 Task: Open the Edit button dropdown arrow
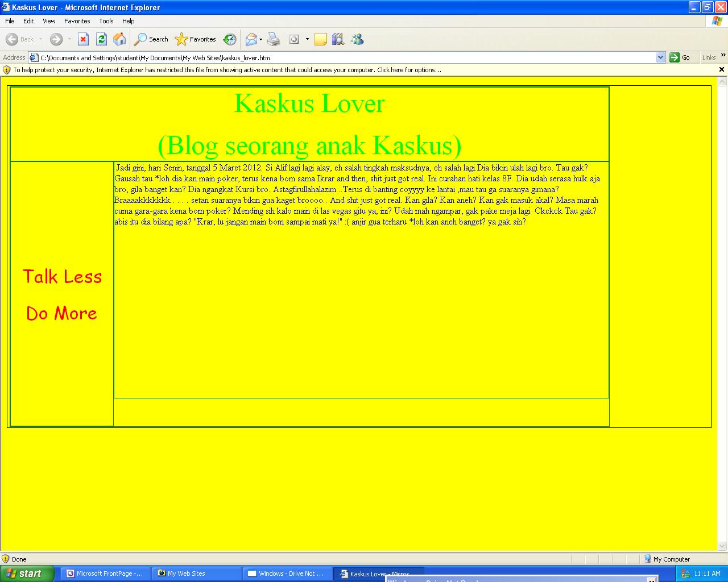pyautogui.click(x=307, y=39)
